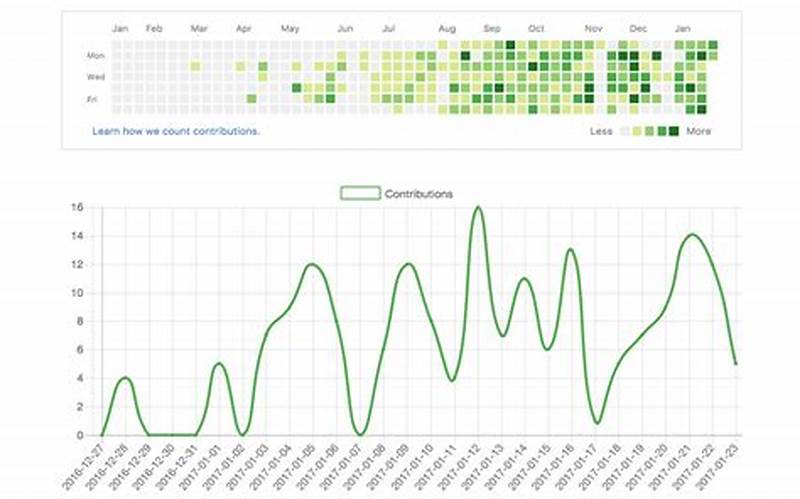Click the 2017-01-05 date label
Image resolution: width=800 pixels, height=499 pixels.
[x=293, y=466]
